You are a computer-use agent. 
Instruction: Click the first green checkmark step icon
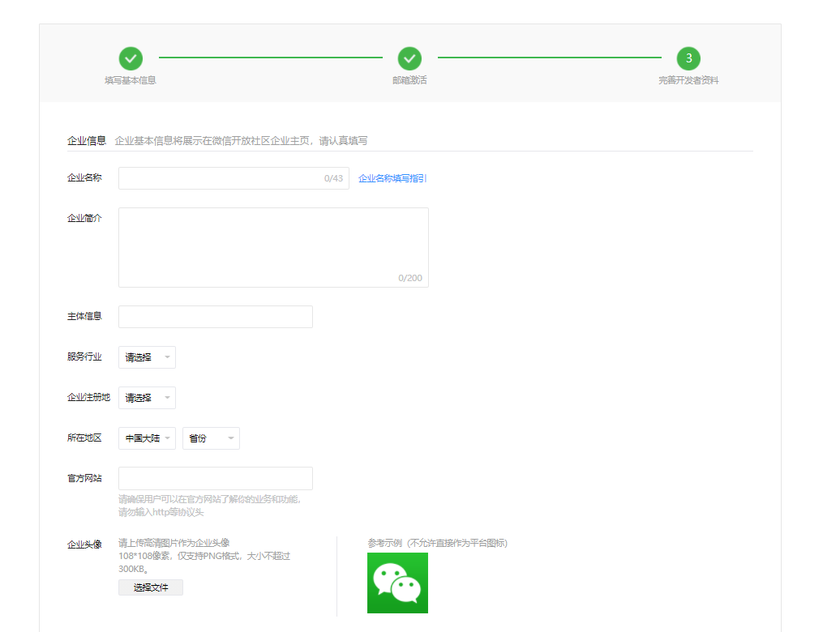coord(131,58)
